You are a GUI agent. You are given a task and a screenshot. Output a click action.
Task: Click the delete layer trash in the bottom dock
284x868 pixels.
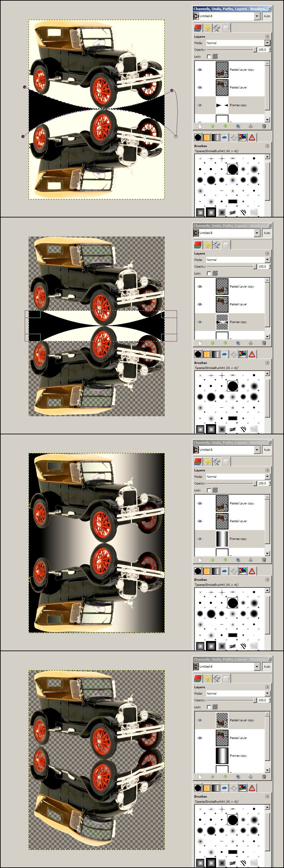[264, 777]
